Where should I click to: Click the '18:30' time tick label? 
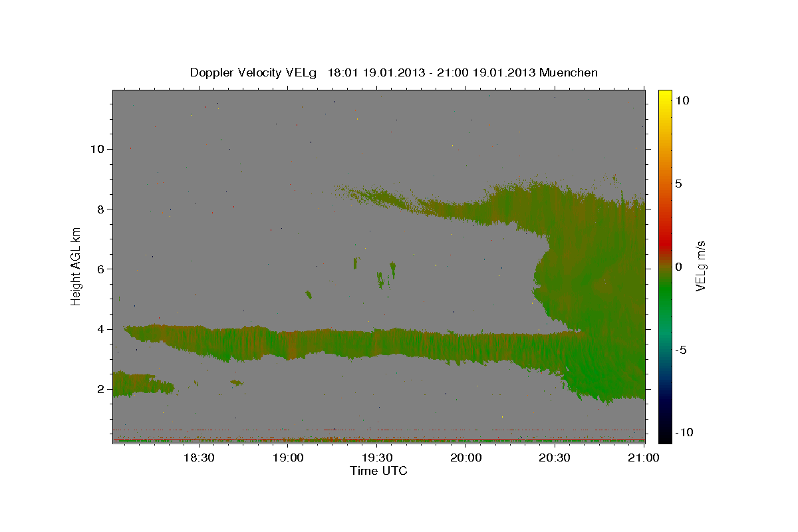coord(198,458)
